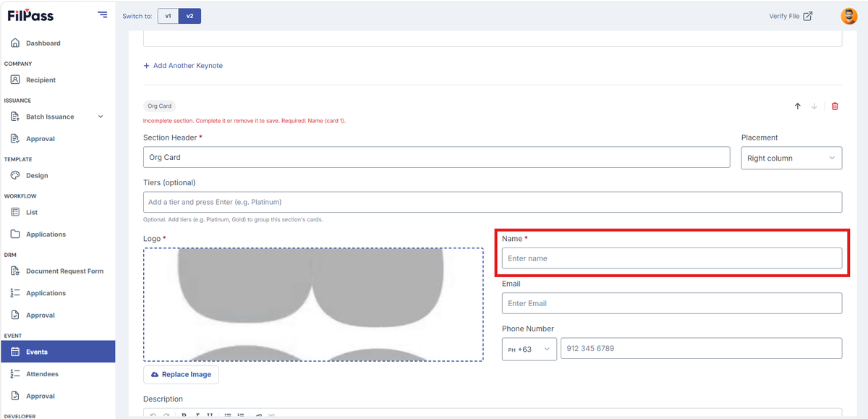Switch to version v1
Viewport: 868px width, 419px height.
168,16
